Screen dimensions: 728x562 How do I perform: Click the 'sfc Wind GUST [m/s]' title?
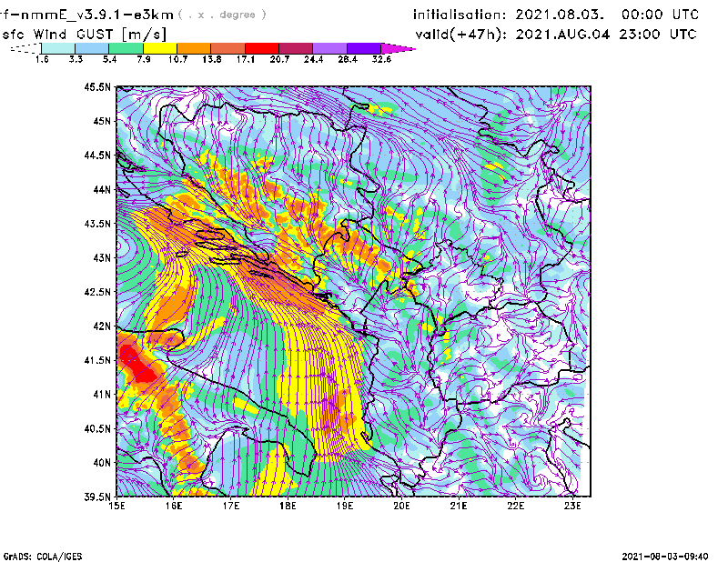(x=84, y=35)
